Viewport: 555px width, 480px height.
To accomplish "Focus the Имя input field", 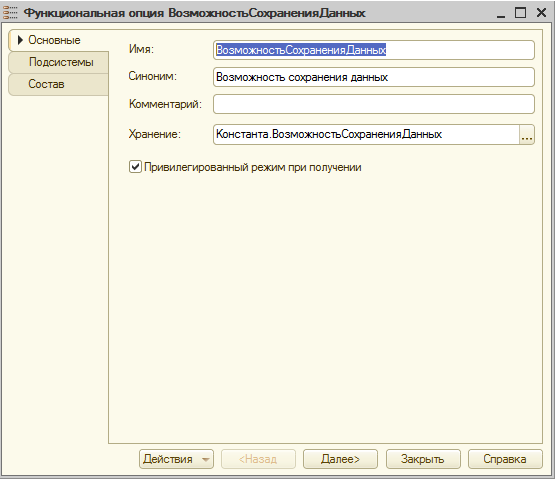I will (x=374, y=50).
